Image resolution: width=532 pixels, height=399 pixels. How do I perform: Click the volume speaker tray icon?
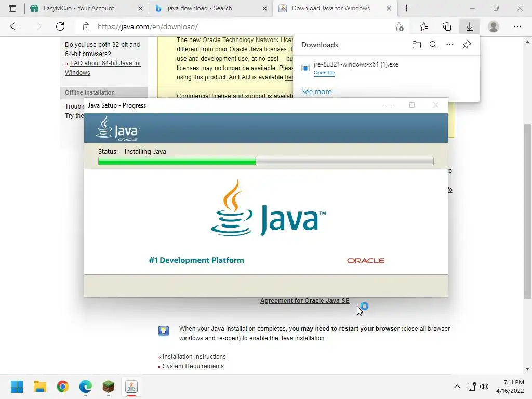[484, 387]
